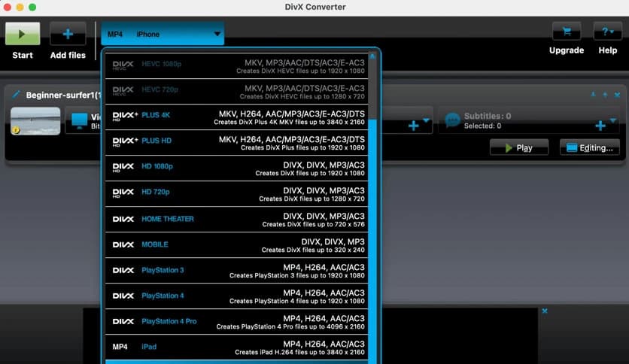Close the advertisement banner with X

pos(545,311)
